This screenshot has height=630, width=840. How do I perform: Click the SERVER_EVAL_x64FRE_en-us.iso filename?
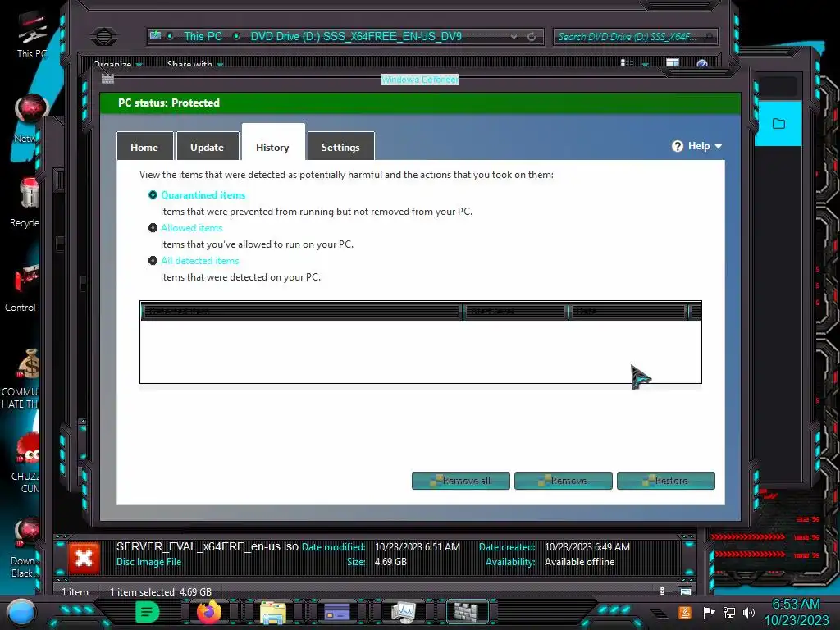(208, 546)
